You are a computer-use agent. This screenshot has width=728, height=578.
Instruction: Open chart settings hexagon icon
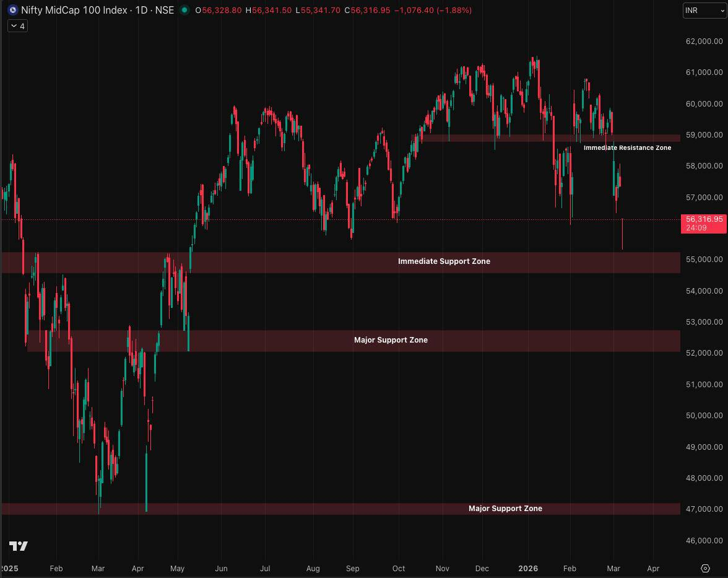coord(705,568)
